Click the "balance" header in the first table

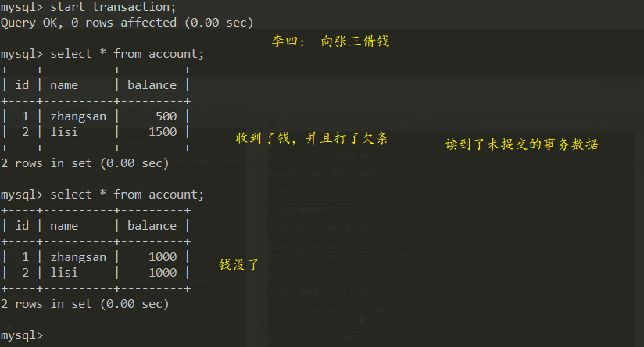point(152,85)
